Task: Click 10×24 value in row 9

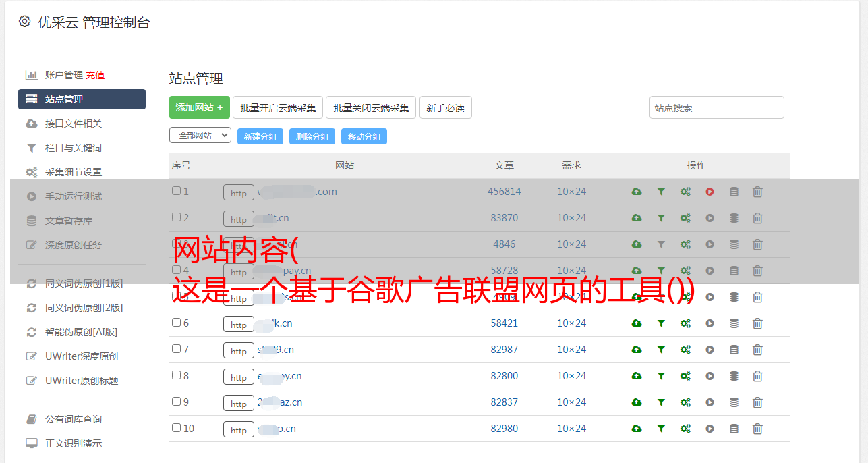Action: click(x=572, y=402)
